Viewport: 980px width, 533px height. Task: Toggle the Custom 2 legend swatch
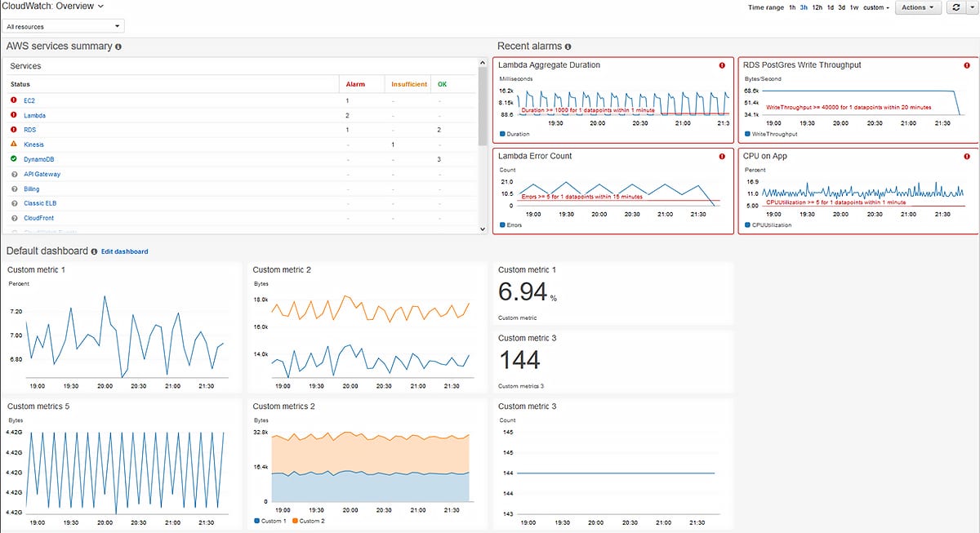[x=296, y=520]
